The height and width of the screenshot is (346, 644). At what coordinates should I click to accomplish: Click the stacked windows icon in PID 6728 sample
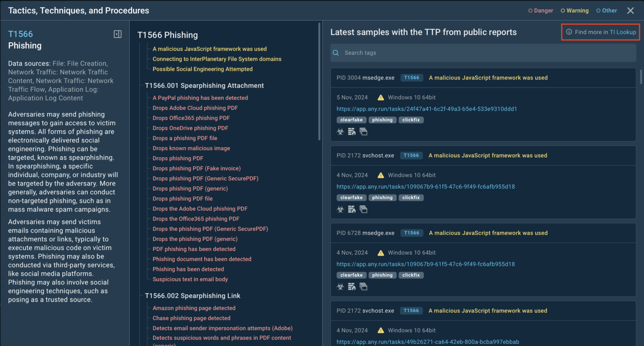click(364, 287)
